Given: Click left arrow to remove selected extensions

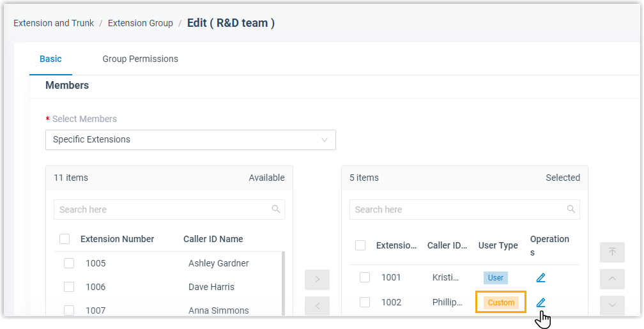Looking at the screenshot, I should (318, 306).
